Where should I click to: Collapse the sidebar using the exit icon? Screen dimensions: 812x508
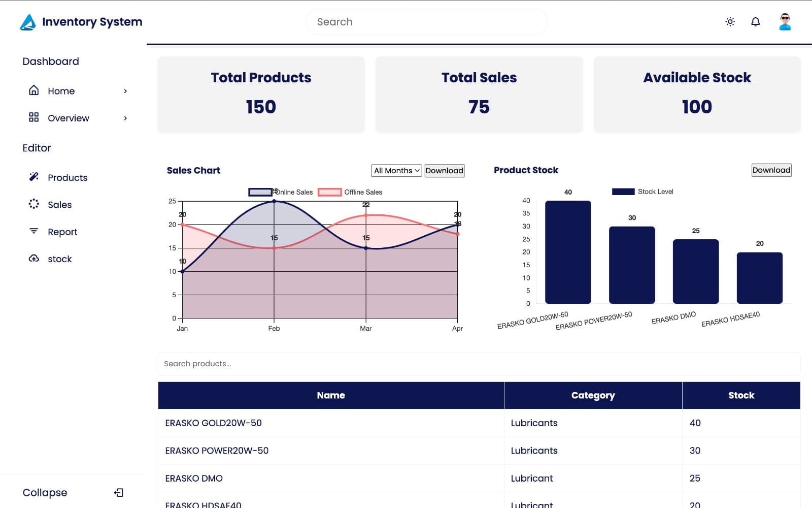[118, 492]
